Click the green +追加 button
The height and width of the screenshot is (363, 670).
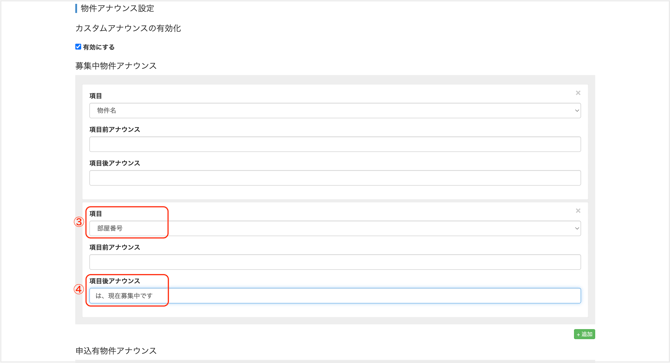tap(584, 334)
